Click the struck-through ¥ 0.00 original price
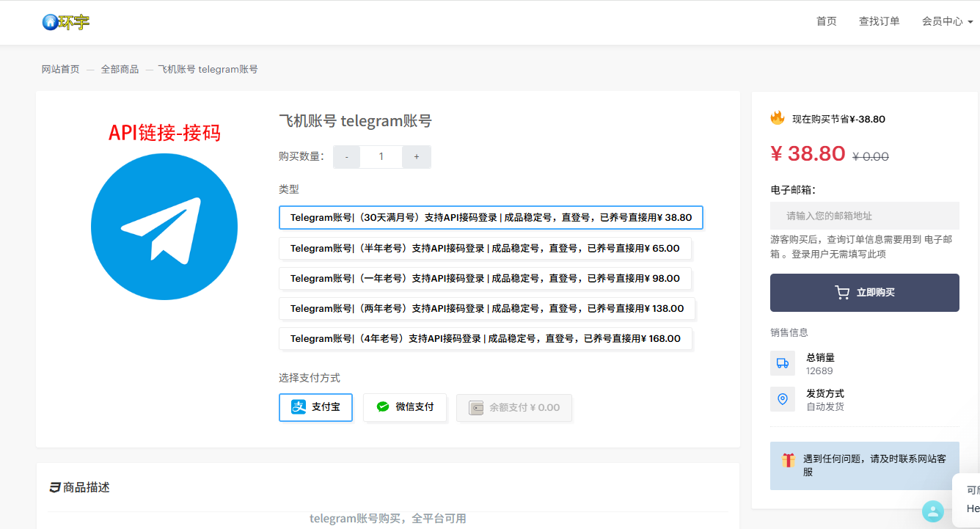The image size is (980, 529). 871,156
